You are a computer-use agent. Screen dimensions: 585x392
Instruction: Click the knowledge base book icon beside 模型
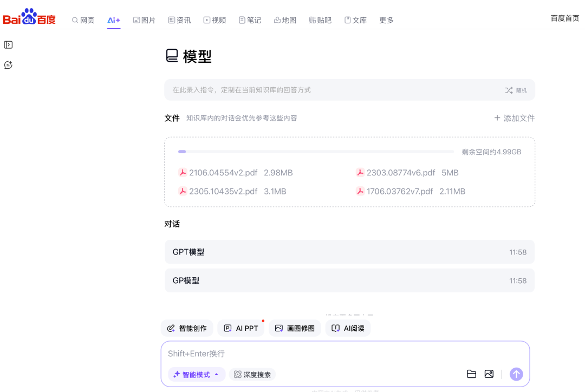(x=172, y=56)
